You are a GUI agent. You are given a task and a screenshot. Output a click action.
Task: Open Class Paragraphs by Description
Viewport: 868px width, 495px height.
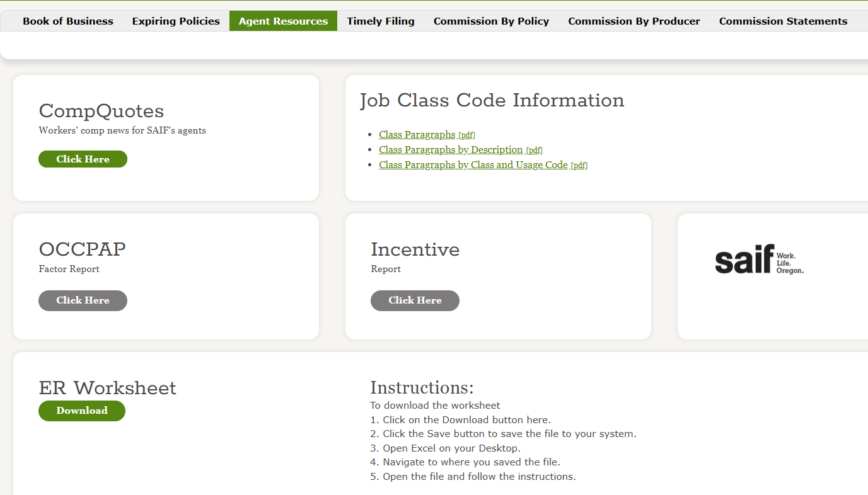coord(451,149)
